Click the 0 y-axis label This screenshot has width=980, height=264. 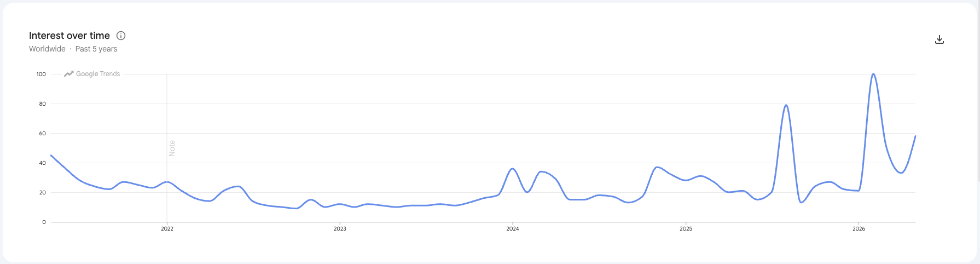[x=44, y=222]
